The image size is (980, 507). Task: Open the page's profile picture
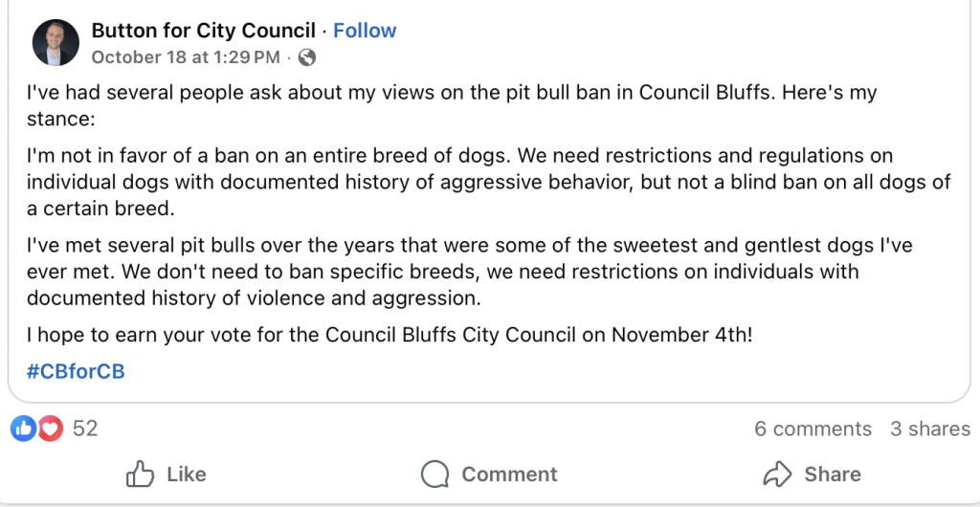coord(56,43)
